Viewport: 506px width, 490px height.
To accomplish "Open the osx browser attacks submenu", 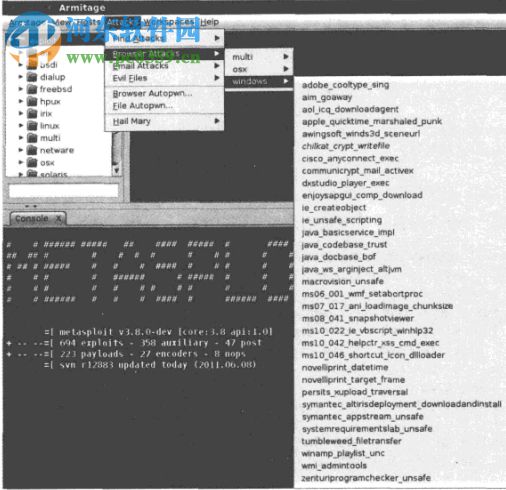I will pos(259,70).
